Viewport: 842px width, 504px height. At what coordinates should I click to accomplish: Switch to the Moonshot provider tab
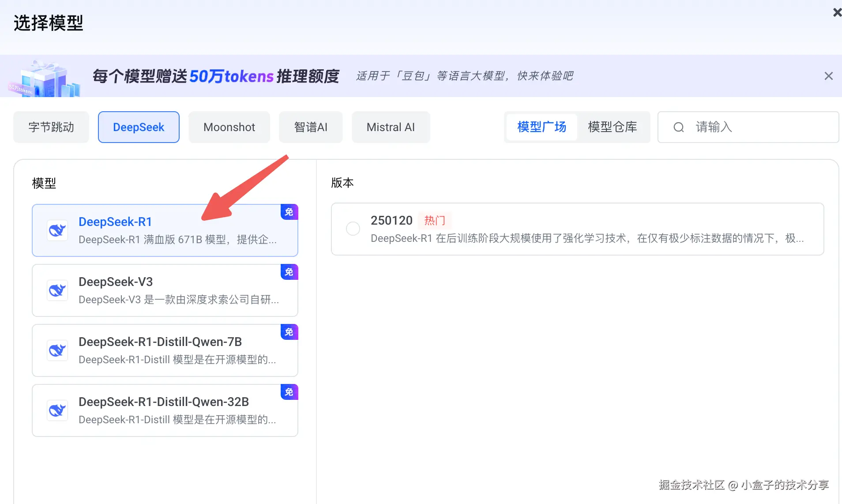(229, 127)
